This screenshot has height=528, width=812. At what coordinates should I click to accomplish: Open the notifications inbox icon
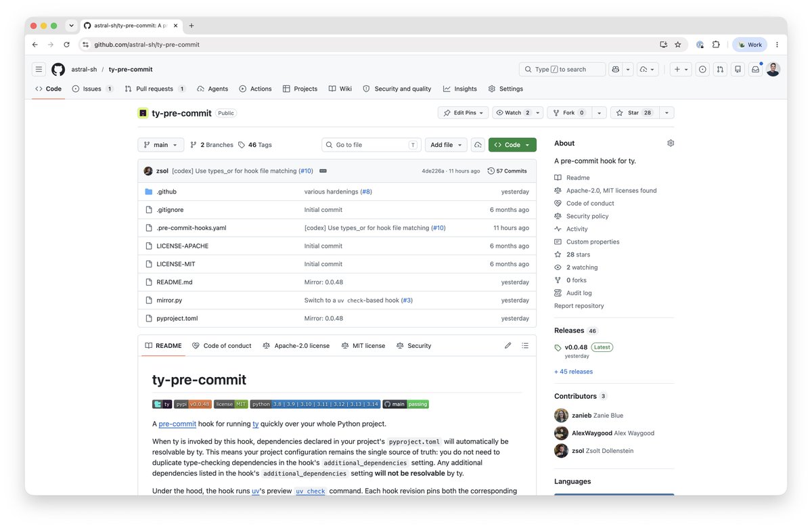[755, 69]
